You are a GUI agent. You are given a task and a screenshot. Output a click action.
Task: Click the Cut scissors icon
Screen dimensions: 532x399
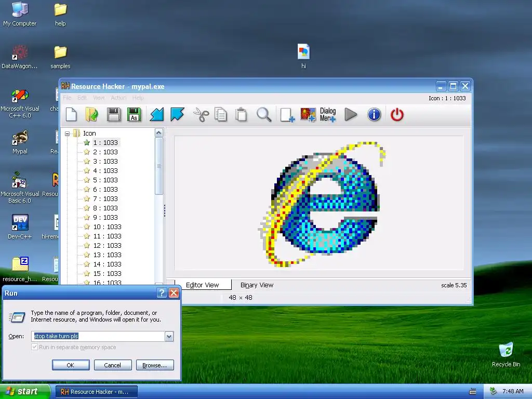coord(201,115)
